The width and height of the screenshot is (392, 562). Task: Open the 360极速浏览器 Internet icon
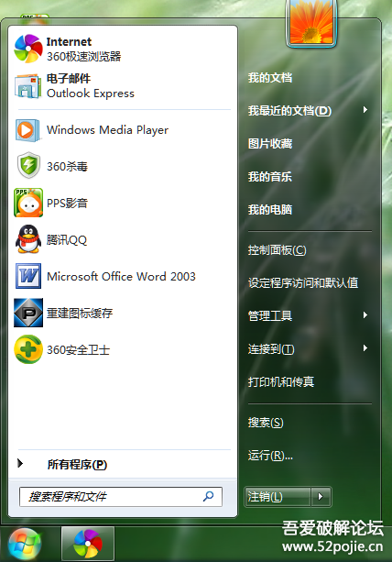point(28,49)
